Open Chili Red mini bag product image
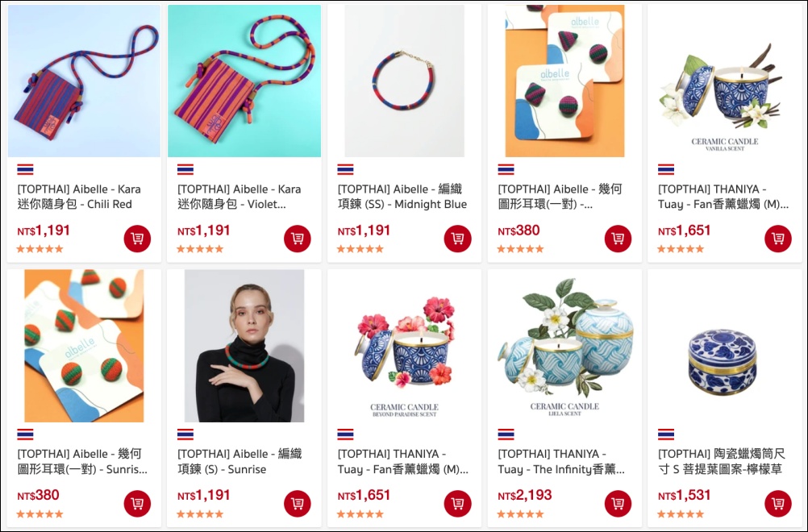Viewport: 808px width, 532px height. (84, 81)
